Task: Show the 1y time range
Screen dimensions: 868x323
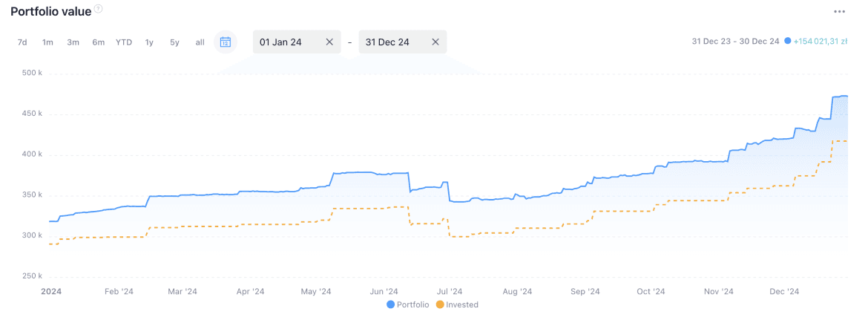Action: click(x=149, y=42)
